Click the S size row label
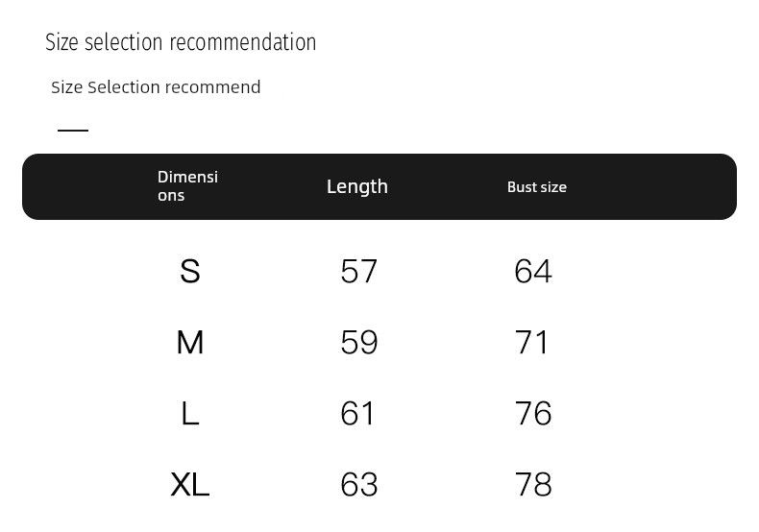This screenshot has height=532, width=759. coord(190,272)
